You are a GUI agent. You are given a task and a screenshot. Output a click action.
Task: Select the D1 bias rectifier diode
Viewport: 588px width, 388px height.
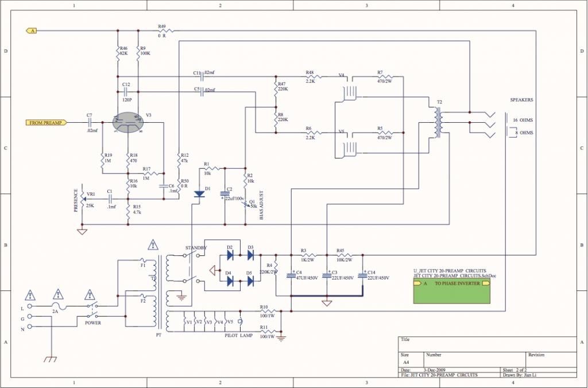pyautogui.click(x=199, y=194)
